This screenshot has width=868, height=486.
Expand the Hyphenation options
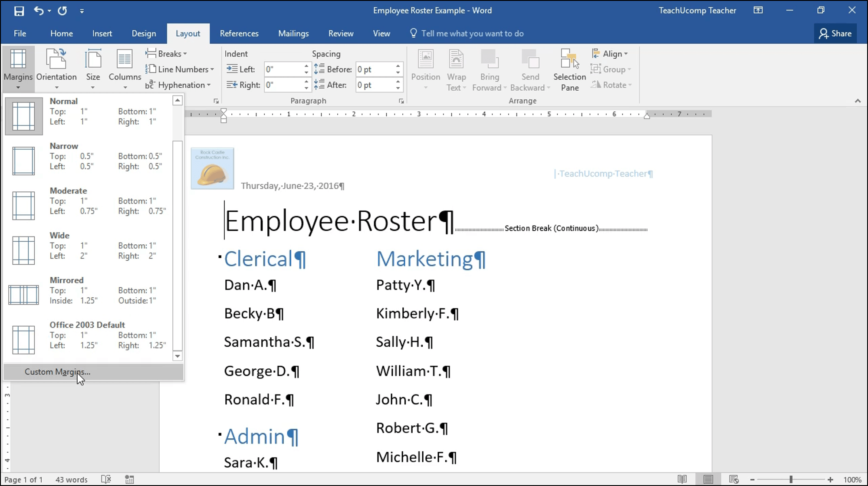pos(179,85)
